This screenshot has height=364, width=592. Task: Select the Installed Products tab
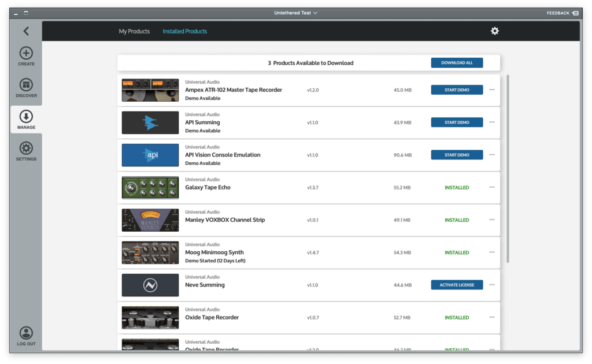(x=184, y=31)
